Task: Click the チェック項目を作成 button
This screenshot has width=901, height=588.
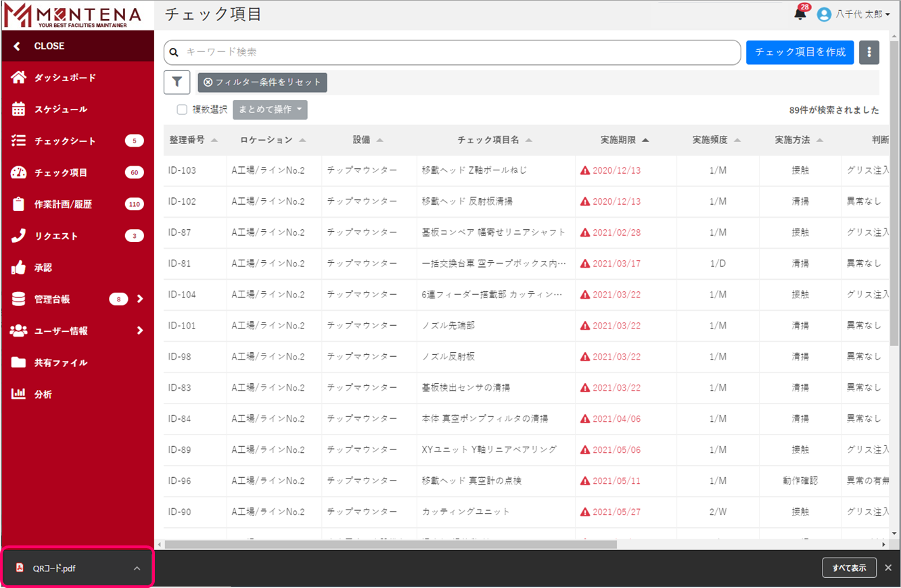Action: [x=800, y=52]
